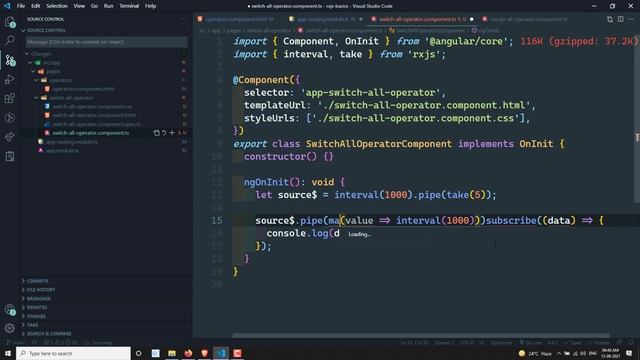Open the Help menu
Viewport: 640px width, 360px height.
point(150,6)
